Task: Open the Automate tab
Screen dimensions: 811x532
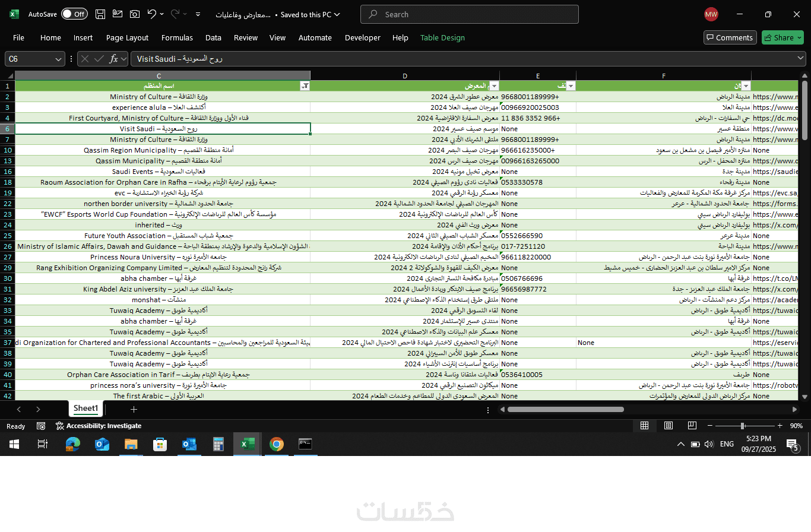Action: point(315,37)
